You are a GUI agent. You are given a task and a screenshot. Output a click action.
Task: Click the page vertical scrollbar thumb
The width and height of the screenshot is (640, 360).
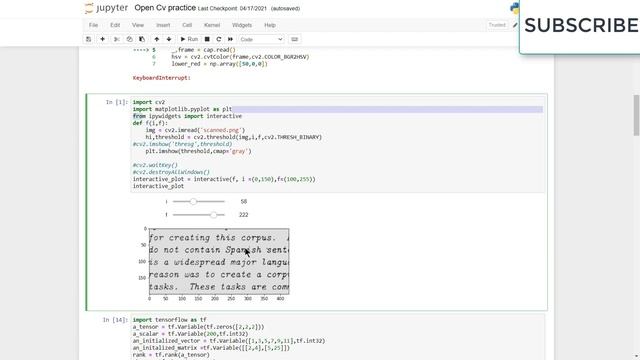pos(636,115)
